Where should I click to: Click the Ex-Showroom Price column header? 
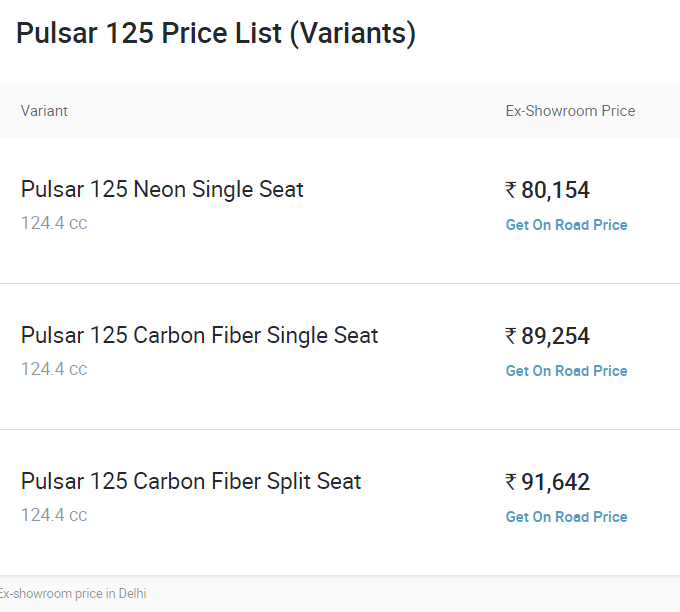click(x=570, y=111)
